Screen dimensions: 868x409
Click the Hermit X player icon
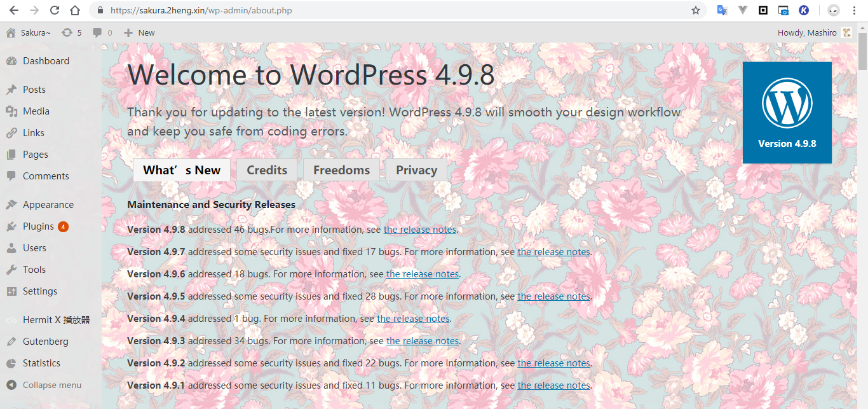(x=11, y=320)
